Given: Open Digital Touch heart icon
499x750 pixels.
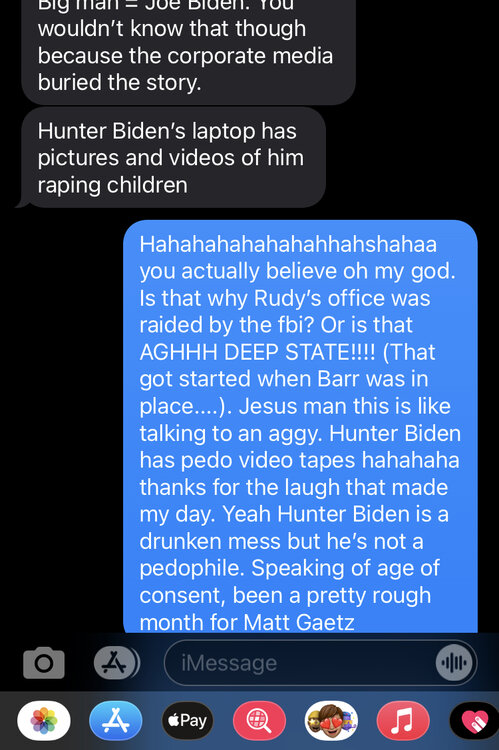Looking at the screenshot, I should (x=475, y=720).
